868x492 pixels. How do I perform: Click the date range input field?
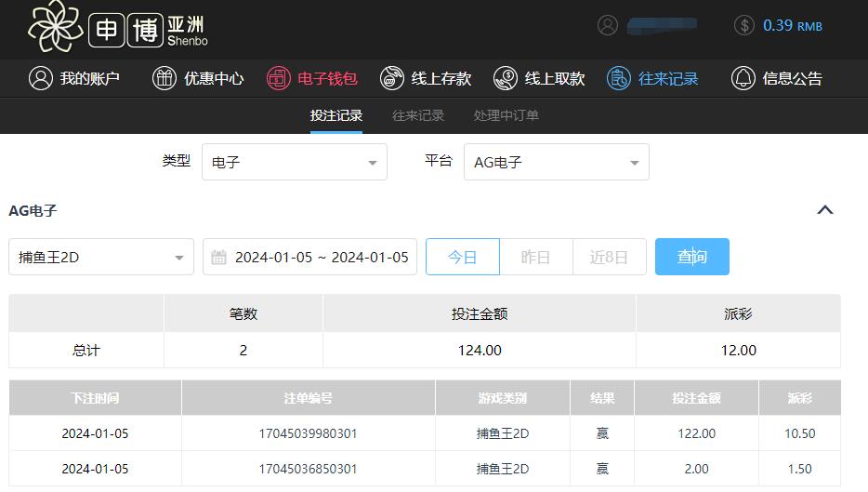click(310, 257)
